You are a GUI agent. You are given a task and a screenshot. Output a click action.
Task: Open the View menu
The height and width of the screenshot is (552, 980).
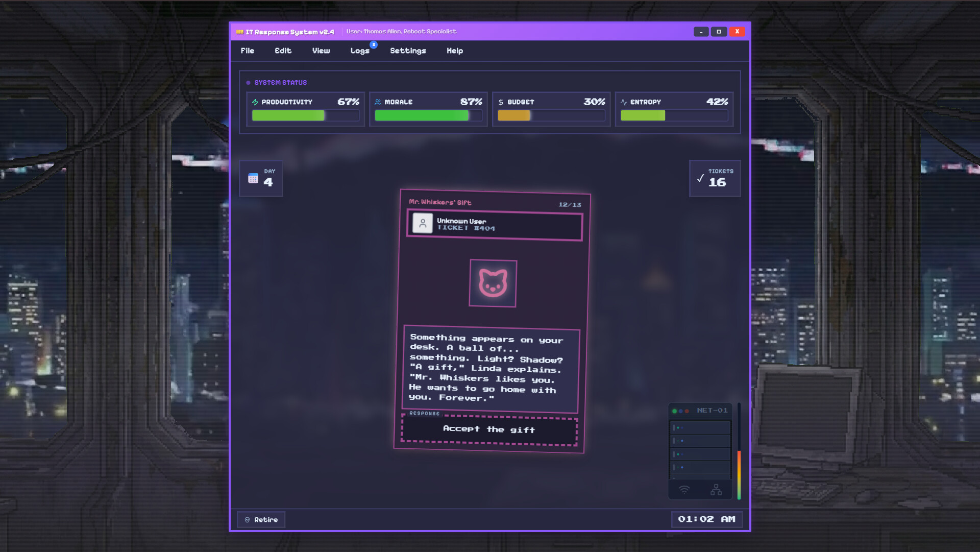pyautogui.click(x=321, y=51)
